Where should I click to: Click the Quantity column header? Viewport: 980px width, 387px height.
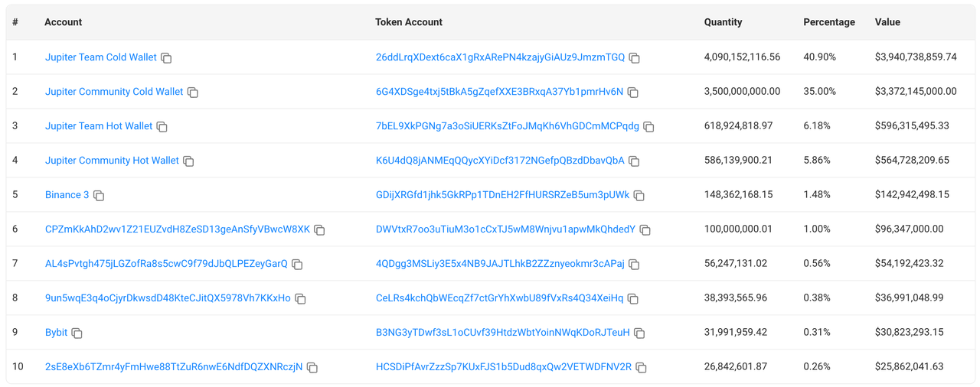(x=723, y=22)
